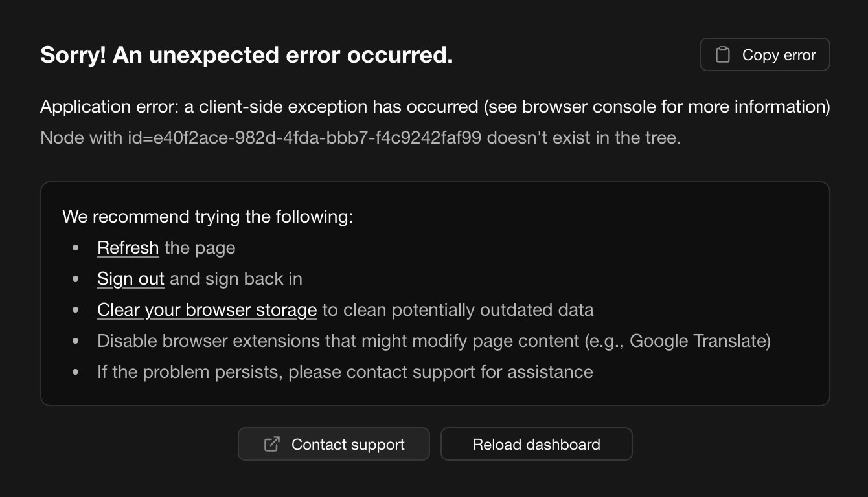Select the Node id error detail text
The width and height of the screenshot is (868, 497).
(x=360, y=138)
